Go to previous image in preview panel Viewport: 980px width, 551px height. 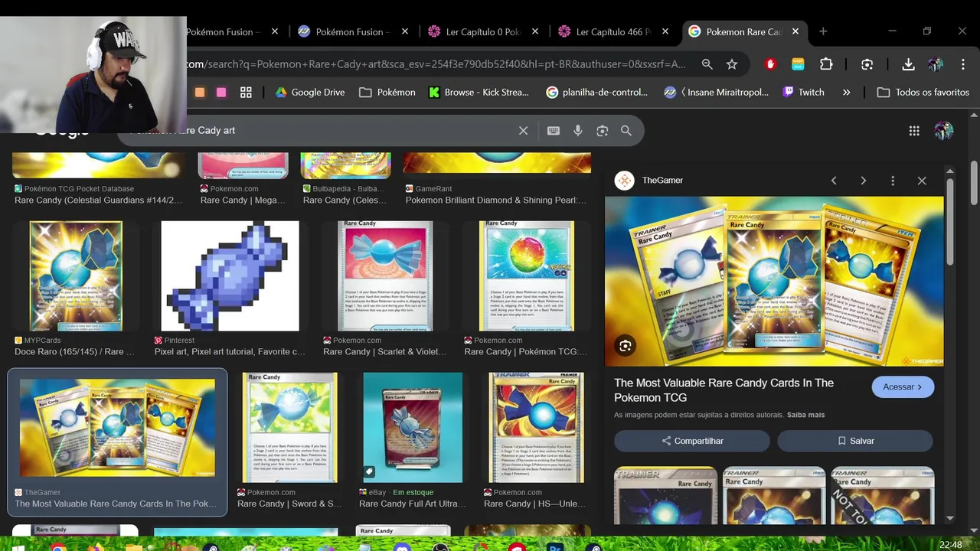coord(834,181)
